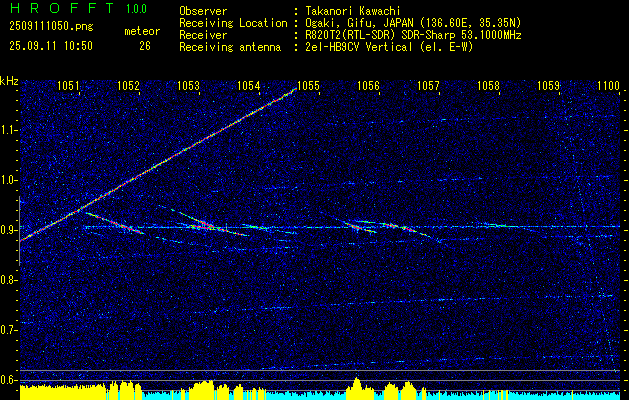Click the meteor count 26
Image resolution: width=629 pixels, height=400 pixels.
pos(145,46)
